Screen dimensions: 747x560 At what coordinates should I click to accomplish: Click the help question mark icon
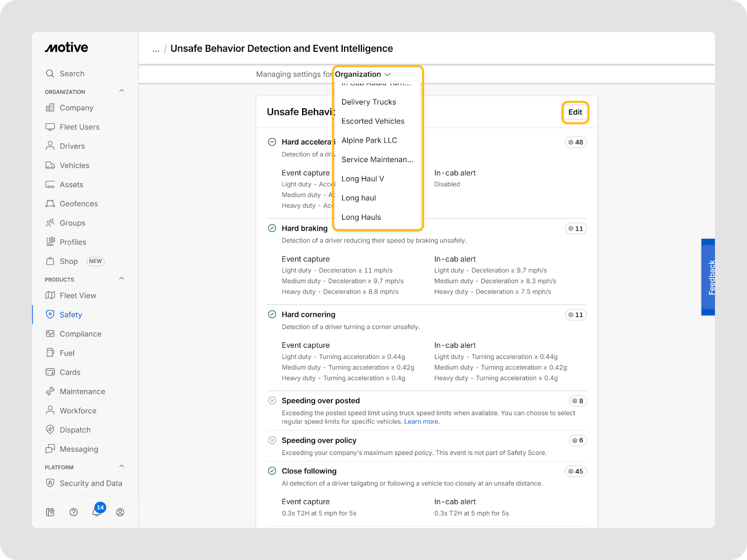73,512
